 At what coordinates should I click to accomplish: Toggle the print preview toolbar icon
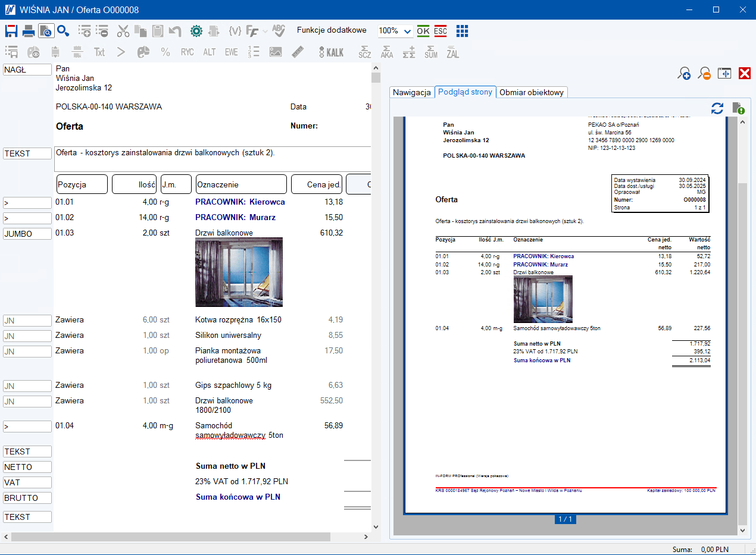point(45,31)
